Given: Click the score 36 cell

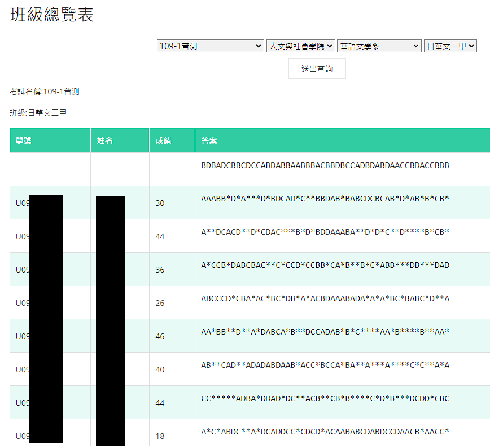Looking at the screenshot, I should click(x=160, y=270).
